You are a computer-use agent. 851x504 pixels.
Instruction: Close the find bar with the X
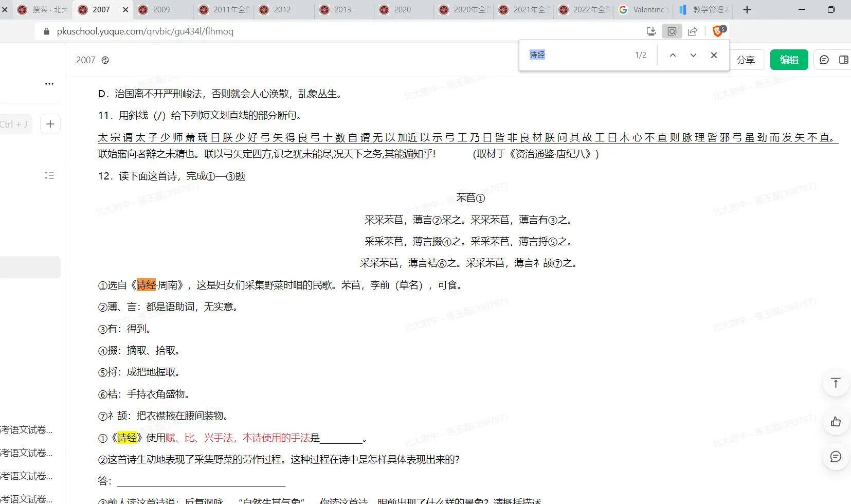coord(714,55)
